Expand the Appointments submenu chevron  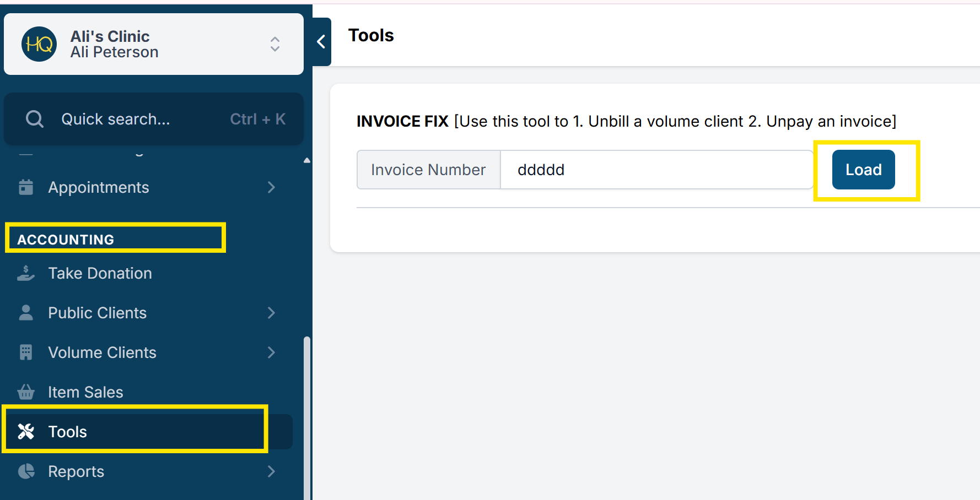point(271,187)
